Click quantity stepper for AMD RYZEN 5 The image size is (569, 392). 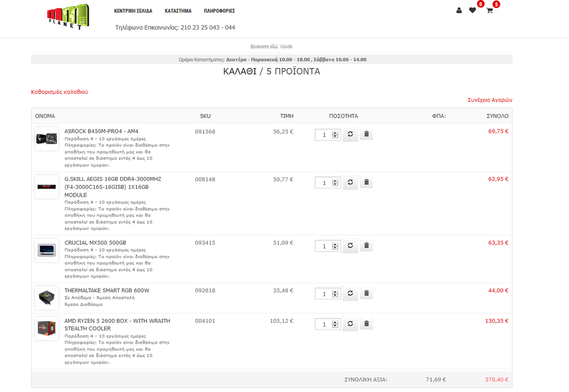click(x=335, y=324)
